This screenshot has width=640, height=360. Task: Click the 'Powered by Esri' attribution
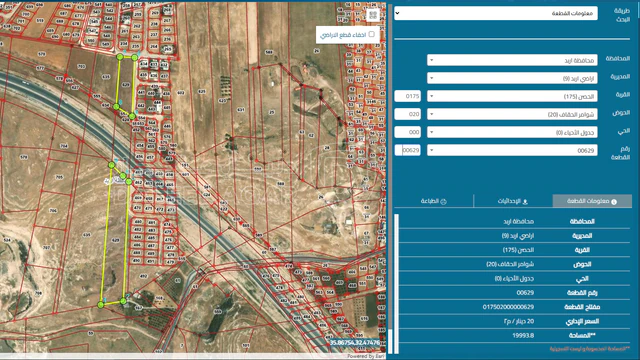(366, 356)
